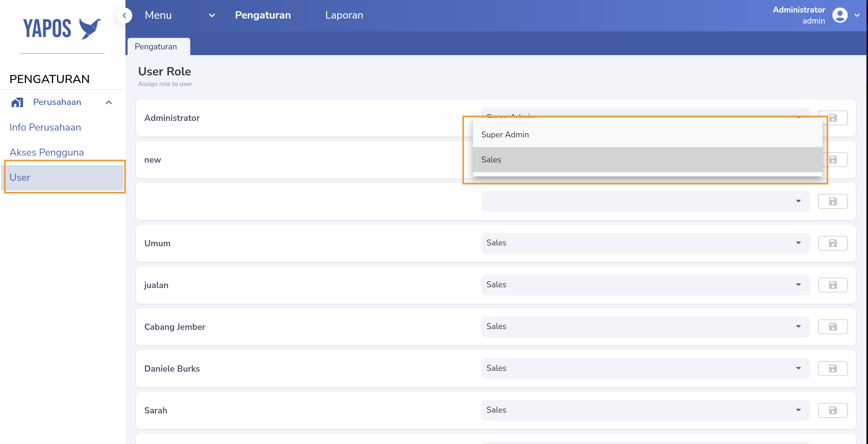Open role dropdown for Cabang Jember

[645, 326]
